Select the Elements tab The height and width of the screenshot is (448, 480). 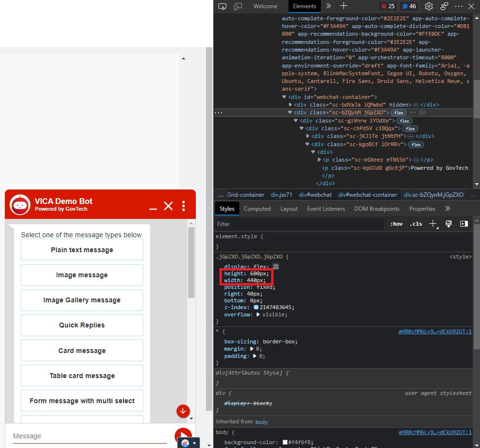tap(304, 6)
